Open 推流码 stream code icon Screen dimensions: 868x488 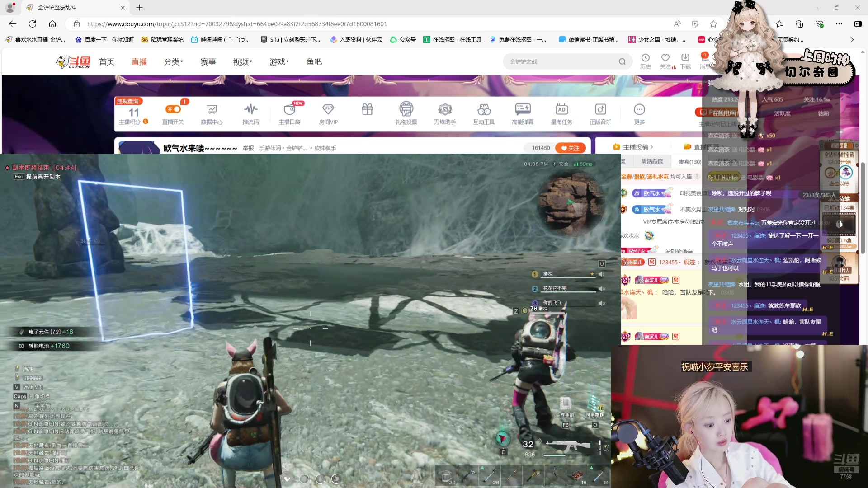click(x=250, y=110)
